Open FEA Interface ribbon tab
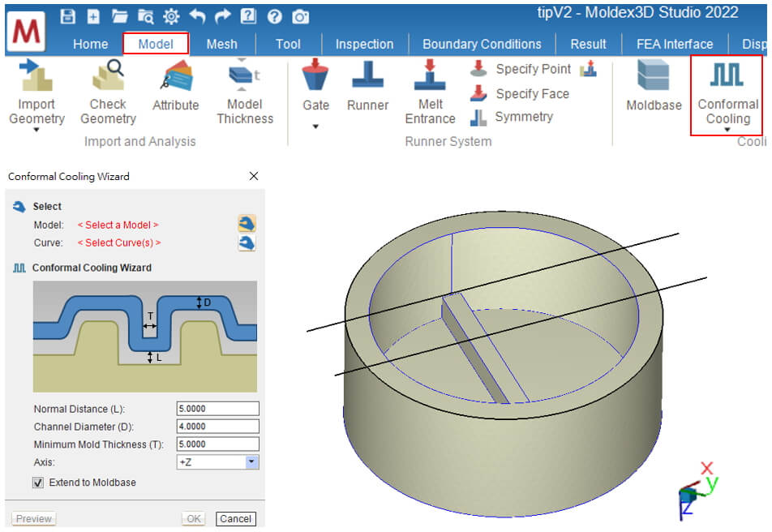772x532 pixels. [x=675, y=44]
